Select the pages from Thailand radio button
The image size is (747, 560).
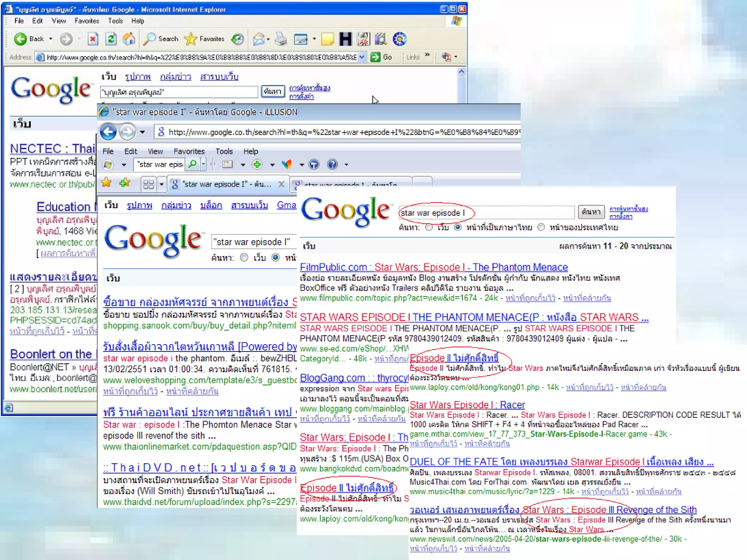541,227
